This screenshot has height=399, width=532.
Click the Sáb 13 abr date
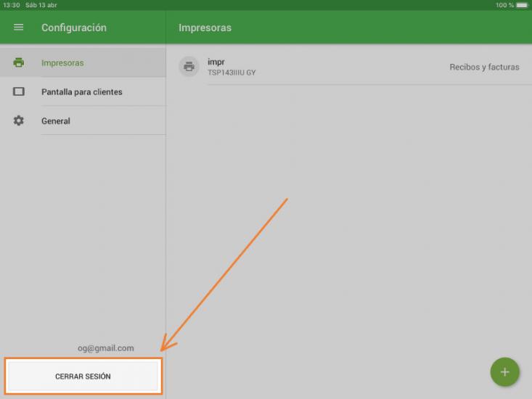coord(41,5)
